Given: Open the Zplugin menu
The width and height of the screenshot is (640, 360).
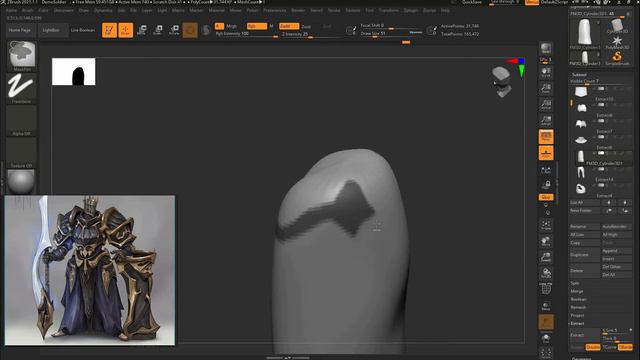Looking at the screenshot, I should tap(410, 11).
